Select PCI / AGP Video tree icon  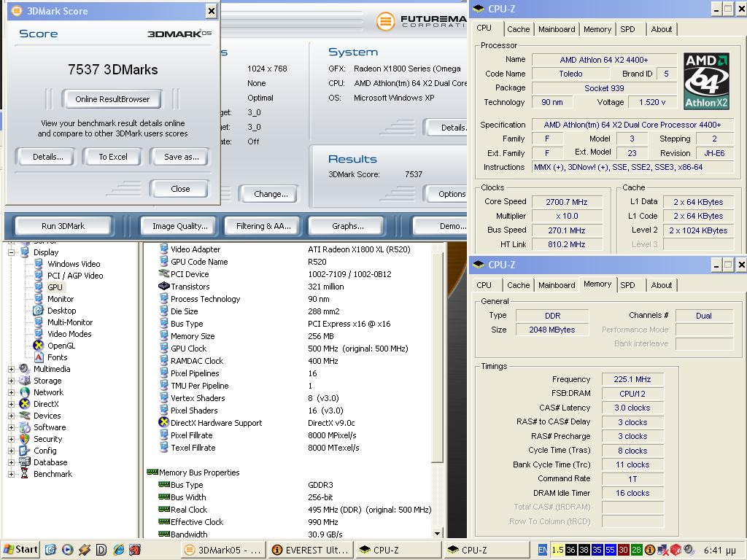pyautogui.click(x=39, y=275)
